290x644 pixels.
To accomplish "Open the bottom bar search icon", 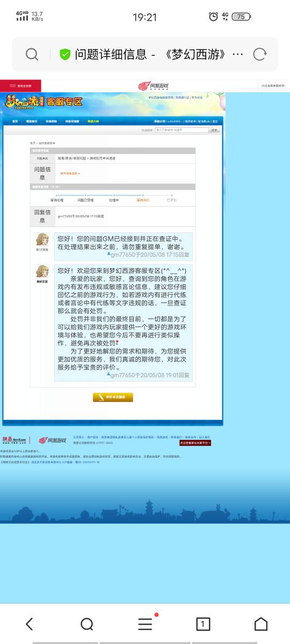I will (87, 624).
